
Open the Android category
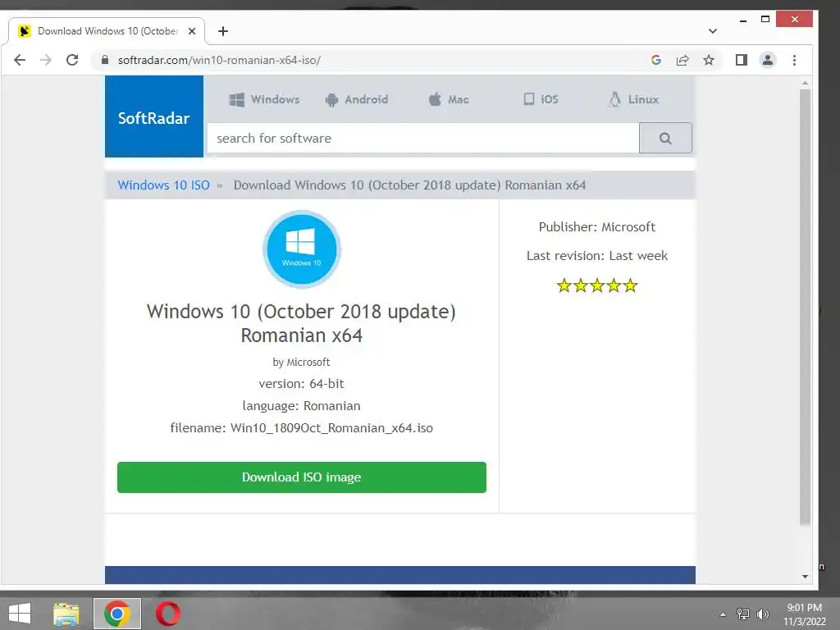point(356,99)
